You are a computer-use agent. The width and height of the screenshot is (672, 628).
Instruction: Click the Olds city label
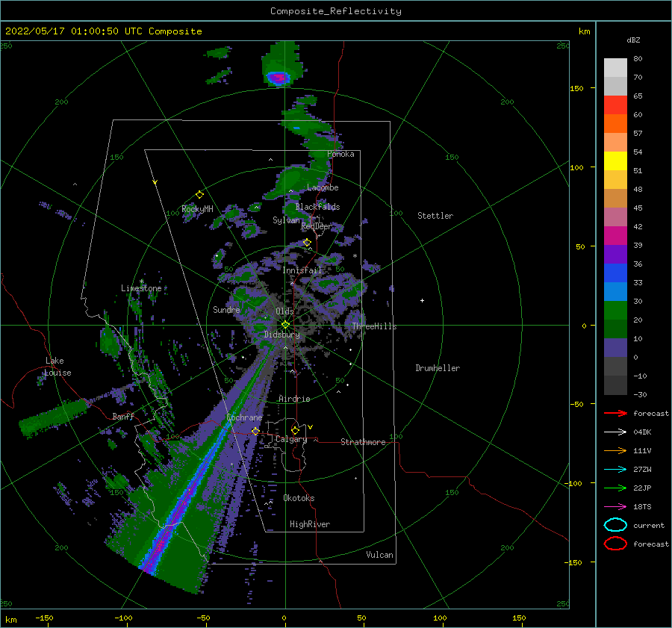(x=284, y=311)
